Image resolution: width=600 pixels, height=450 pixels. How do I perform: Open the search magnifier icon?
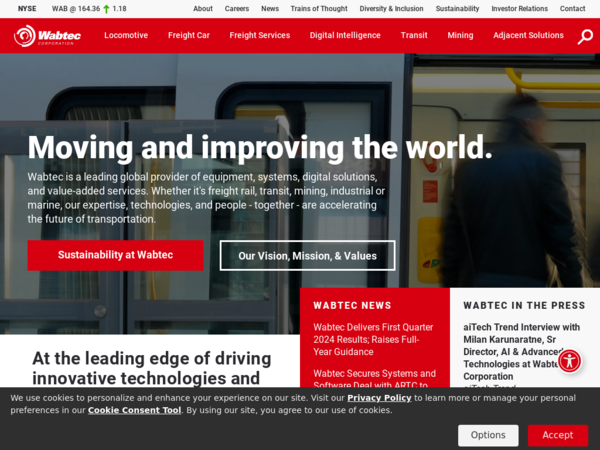(585, 37)
